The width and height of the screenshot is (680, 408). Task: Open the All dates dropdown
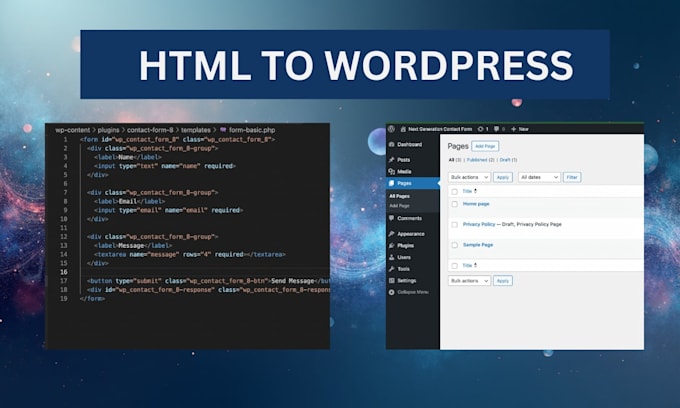[539, 177]
